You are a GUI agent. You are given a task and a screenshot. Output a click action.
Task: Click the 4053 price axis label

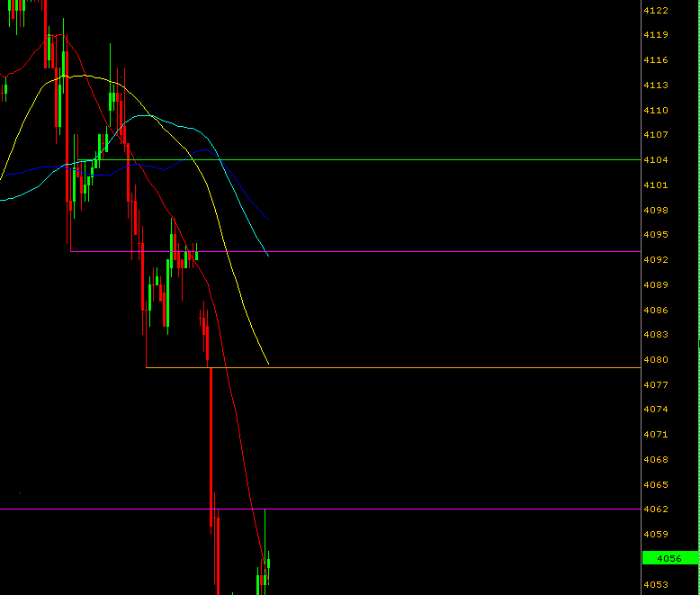tap(656, 584)
